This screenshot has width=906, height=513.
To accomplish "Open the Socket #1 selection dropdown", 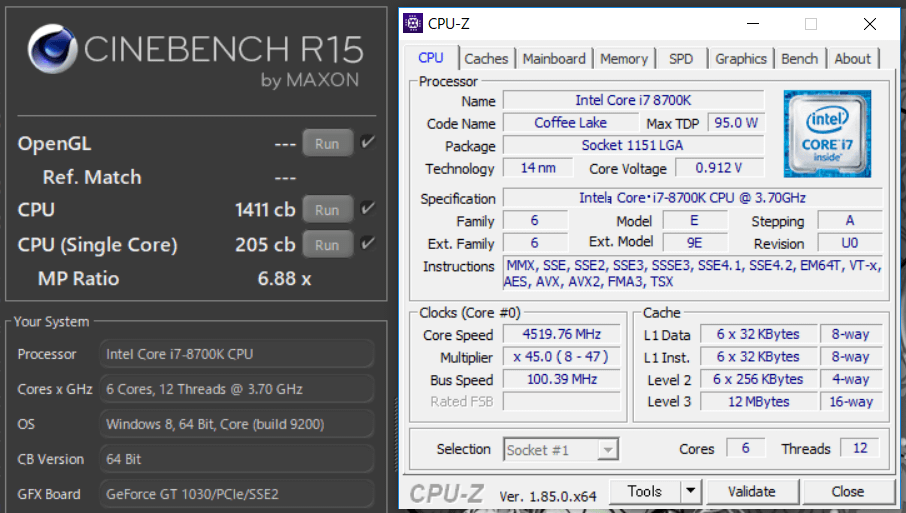I will click(560, 449).
